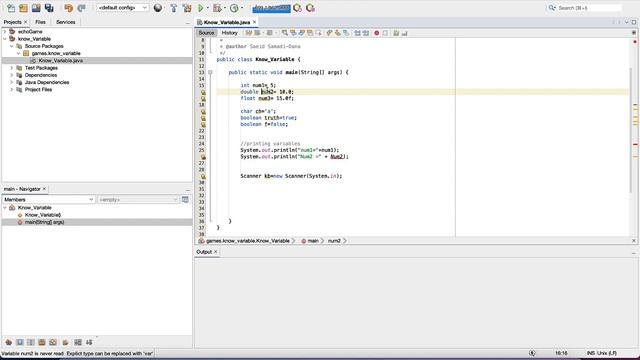This screenshot has width=640, height=360.
Task: Click the Redo toolbar icon
Action: pos(81,8)
